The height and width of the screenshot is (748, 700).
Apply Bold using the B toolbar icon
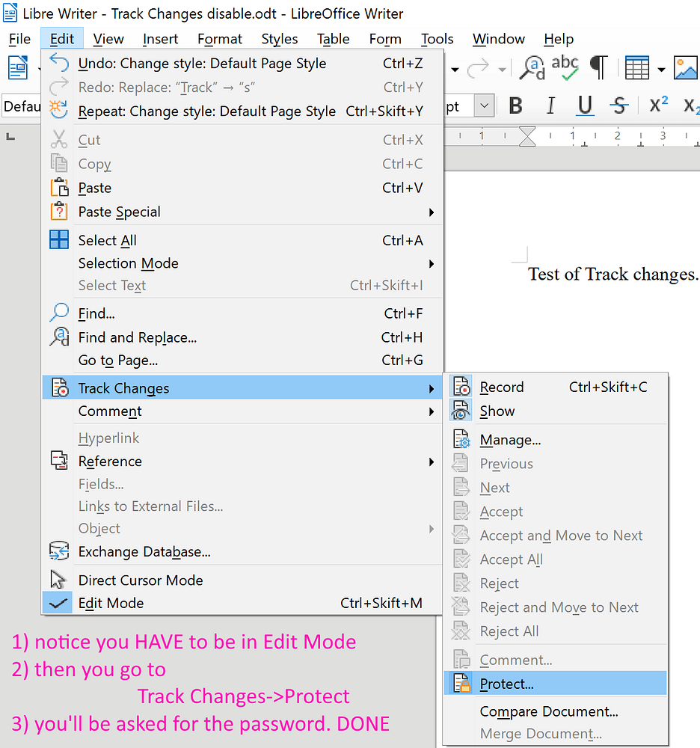coord(515,105)
